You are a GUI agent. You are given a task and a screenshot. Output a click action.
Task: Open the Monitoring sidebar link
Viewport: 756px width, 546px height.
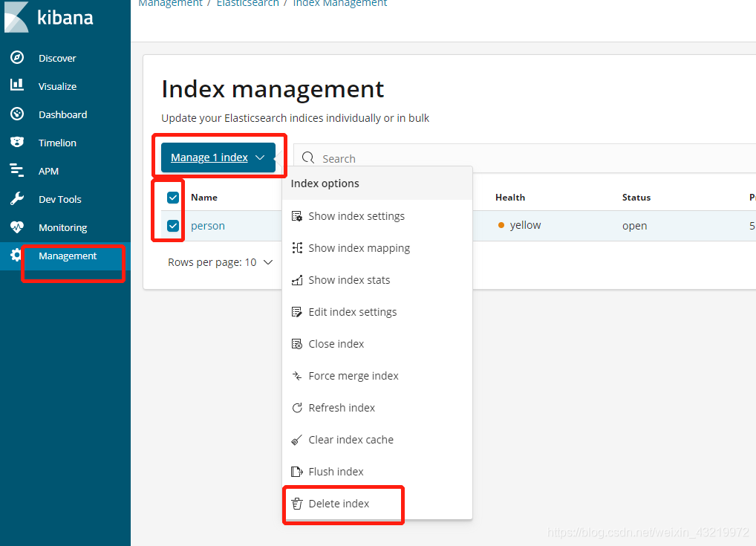(x=62, y=227)
